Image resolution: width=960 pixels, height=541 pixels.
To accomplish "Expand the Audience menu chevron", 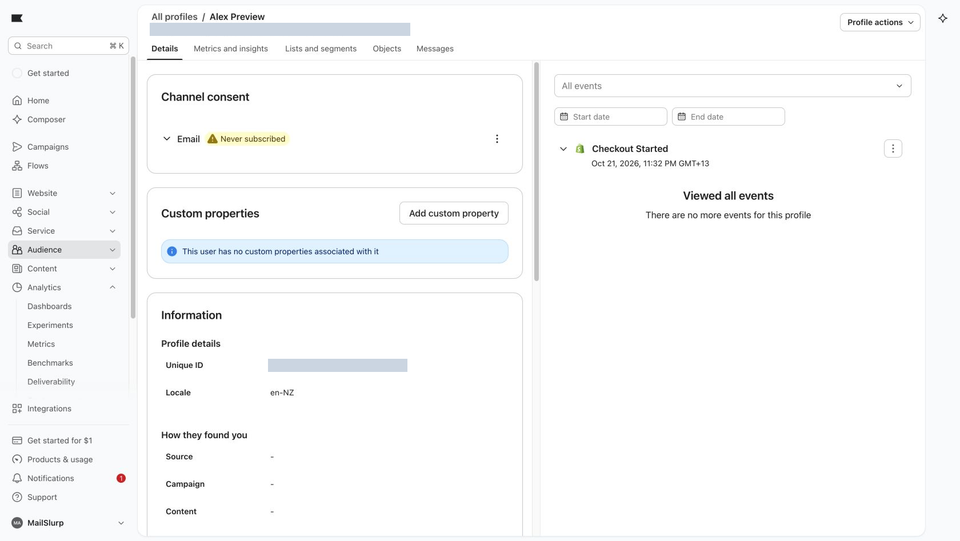I will coord(113,250).
